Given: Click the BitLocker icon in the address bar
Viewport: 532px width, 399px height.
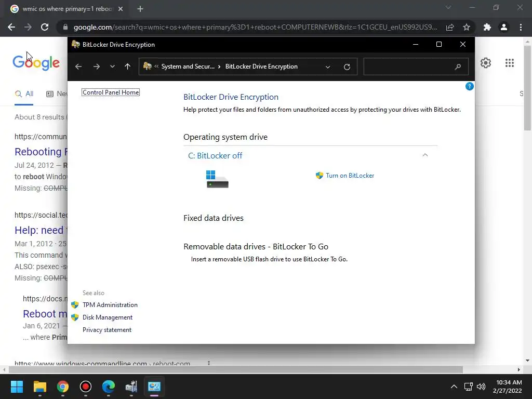Looking at the screenshot, I should 147,66.
